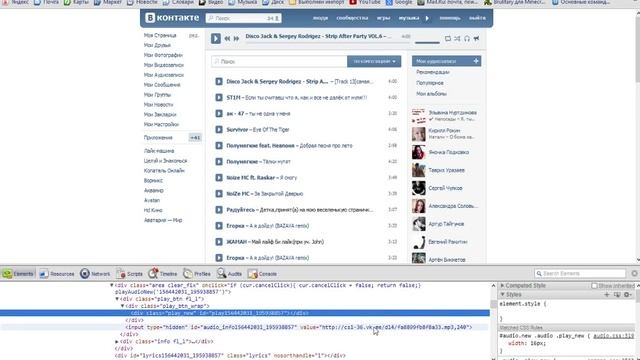Viewport: 640px width, 360px height.
Task: Collapse the Styles section
Action: (x=502, y=295)
